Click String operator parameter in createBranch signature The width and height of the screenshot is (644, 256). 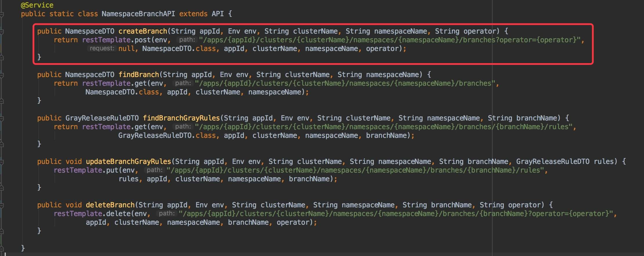pyautogui.click(x=466, y=31)
